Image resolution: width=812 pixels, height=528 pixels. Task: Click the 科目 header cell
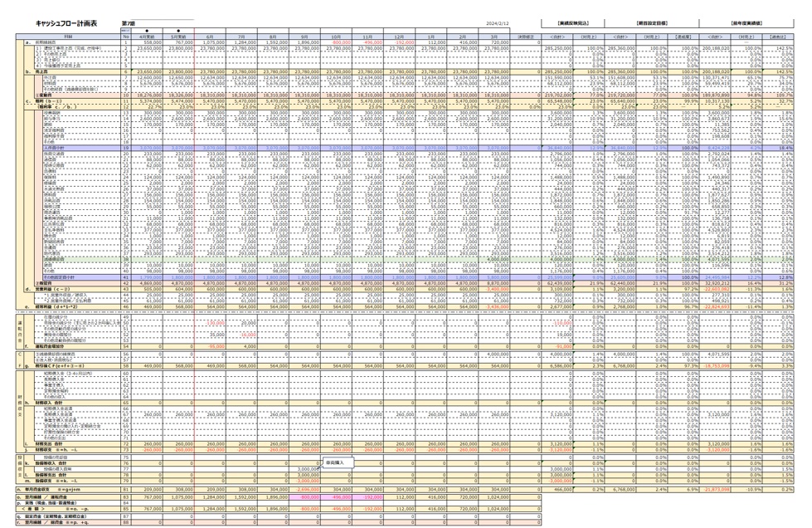point(68,37)
